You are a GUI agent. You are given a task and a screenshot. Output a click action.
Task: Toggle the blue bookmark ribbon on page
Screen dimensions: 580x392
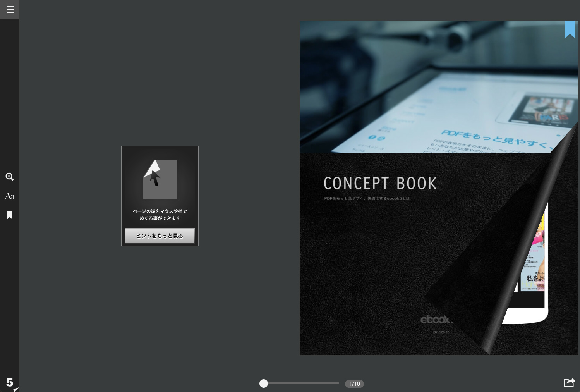(570, 29)
